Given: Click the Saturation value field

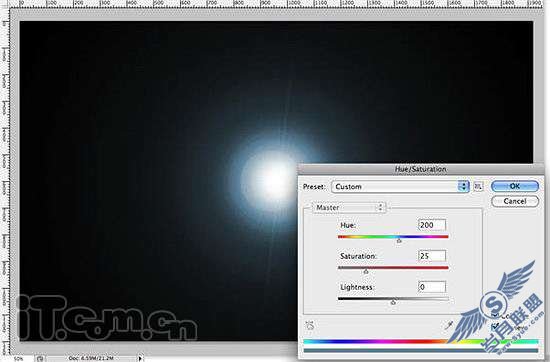Looking at the screenshot, I should pos(432,256).
